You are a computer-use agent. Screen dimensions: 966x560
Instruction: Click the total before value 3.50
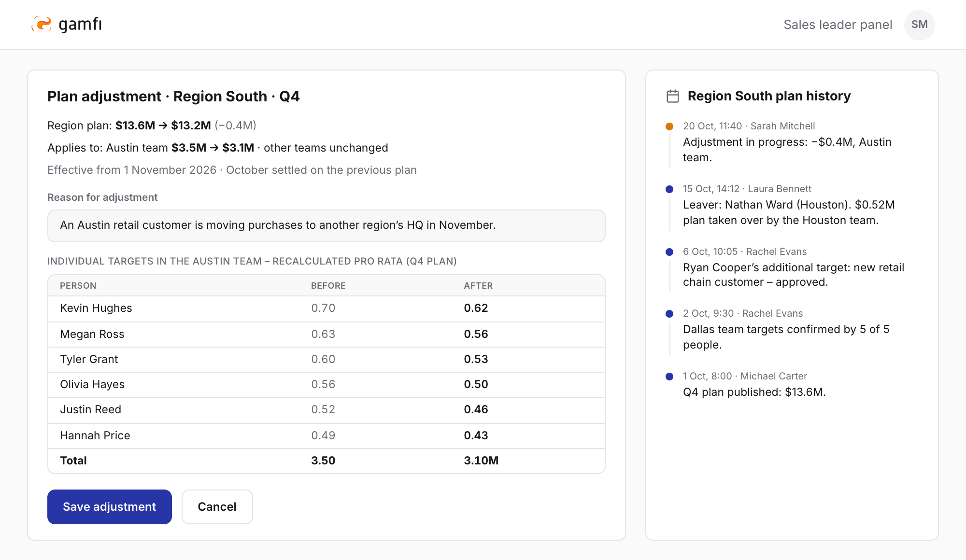point(323,461)
